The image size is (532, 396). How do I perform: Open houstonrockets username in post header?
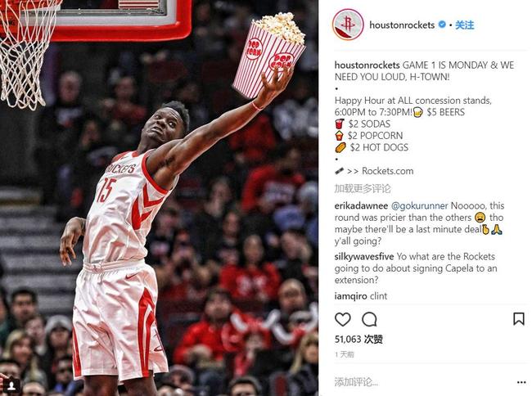pos(402,25)
